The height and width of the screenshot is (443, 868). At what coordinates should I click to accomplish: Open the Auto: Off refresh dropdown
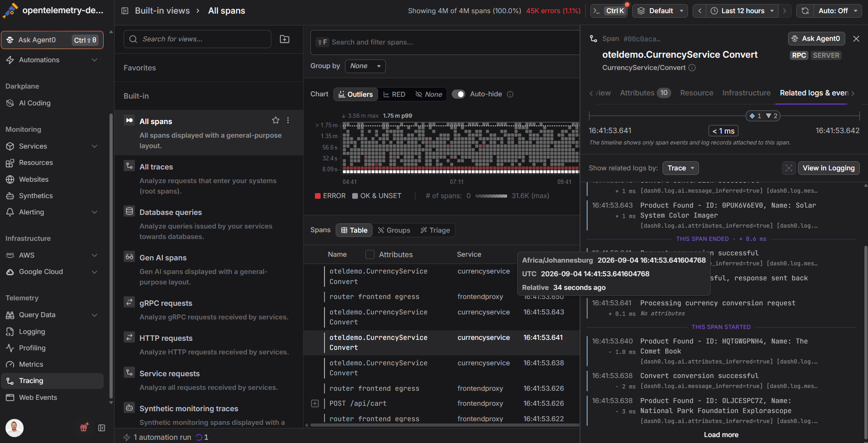point(837,11)
